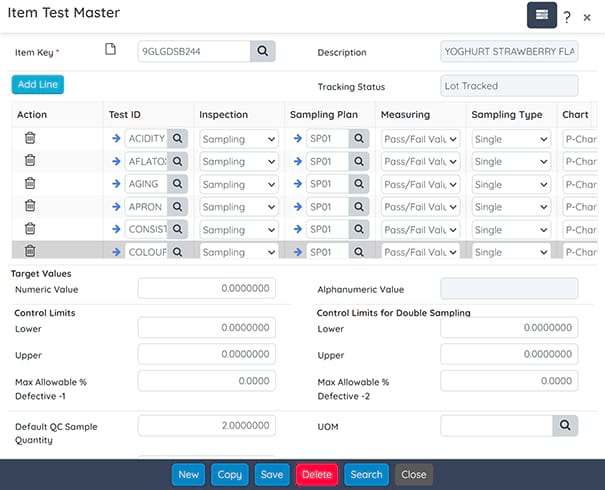This screenshot has width=605, height=490.
Task: Click the Add Line button
Action: coord(38,85)
